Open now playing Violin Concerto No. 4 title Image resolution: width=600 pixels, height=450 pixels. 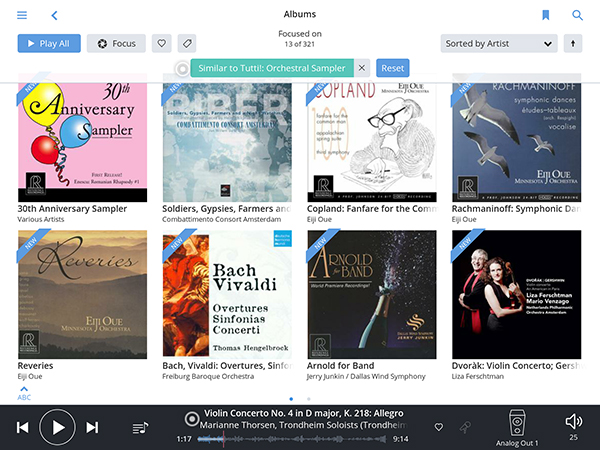coord(303,414)
